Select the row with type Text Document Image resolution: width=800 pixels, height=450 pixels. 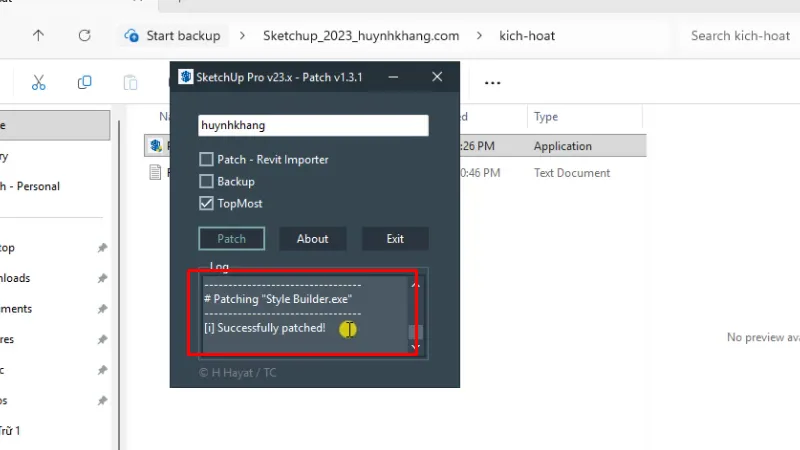395,172
